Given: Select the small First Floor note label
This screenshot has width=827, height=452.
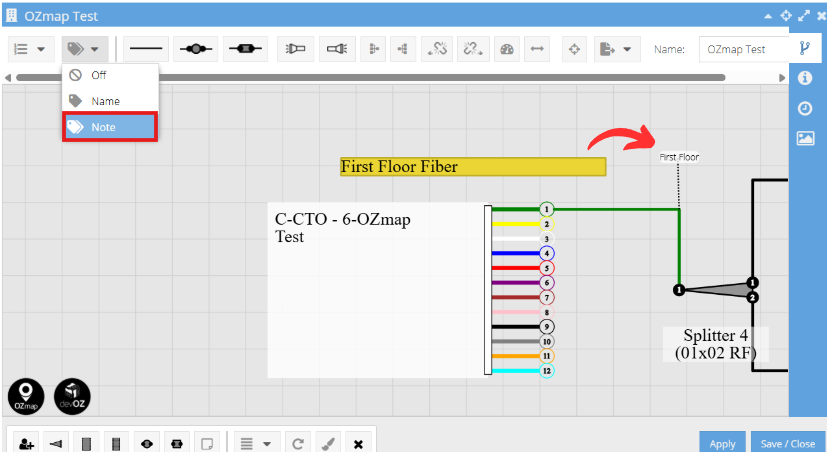Looking at the screenshot, I should click(x=679, y=157).
